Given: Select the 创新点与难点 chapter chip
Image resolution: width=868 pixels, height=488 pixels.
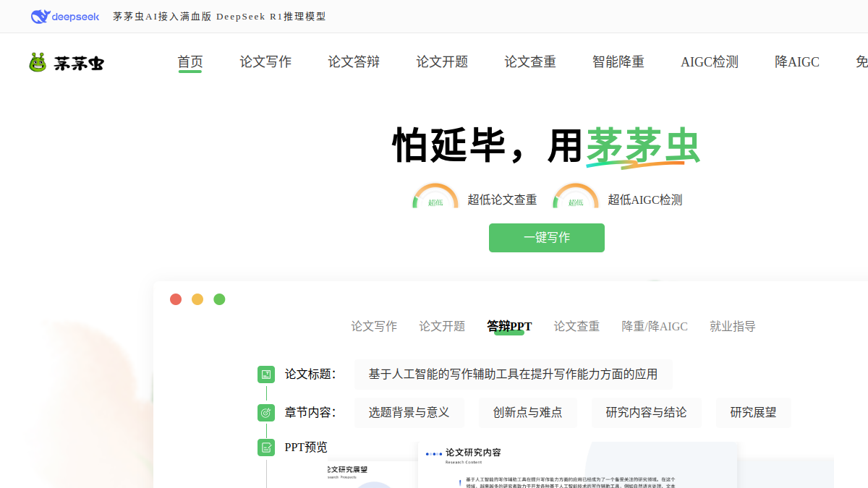Looking at the screenshot, I should point(528,413).
